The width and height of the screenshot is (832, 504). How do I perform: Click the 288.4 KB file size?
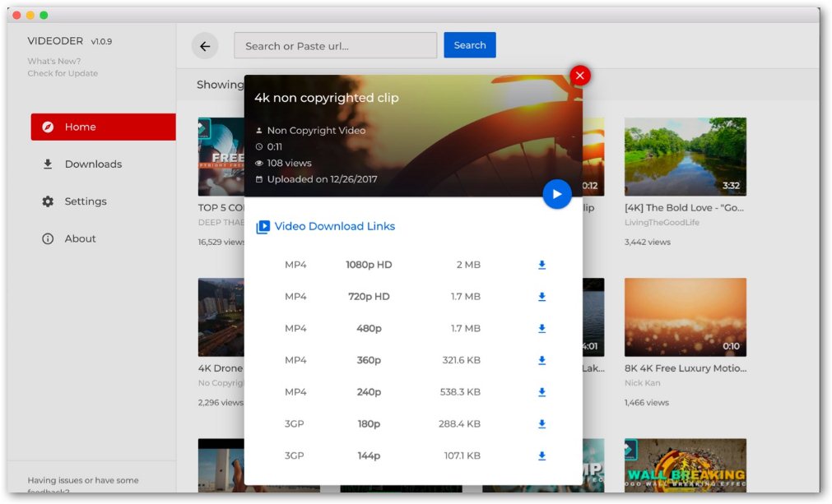(x=459, y=424)
